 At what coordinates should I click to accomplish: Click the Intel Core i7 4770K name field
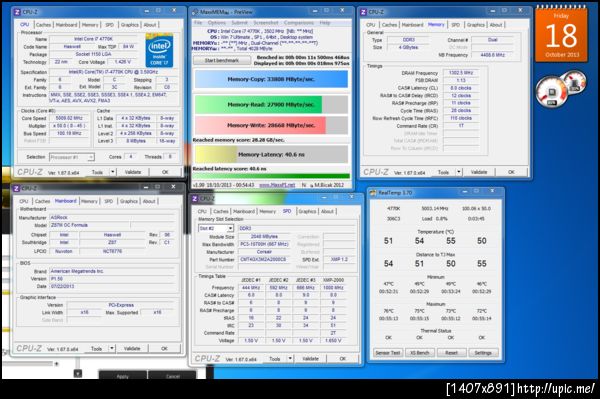[93, 39]
